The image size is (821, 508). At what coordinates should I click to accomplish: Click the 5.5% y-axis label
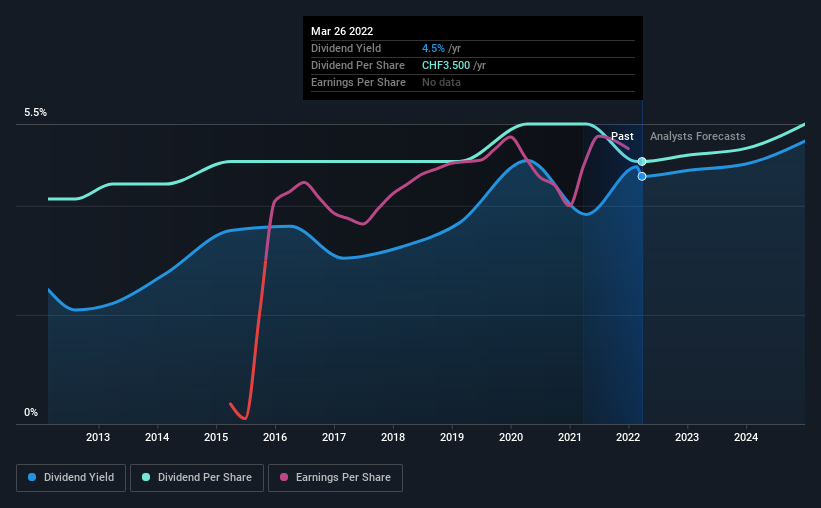coord(35,113)
